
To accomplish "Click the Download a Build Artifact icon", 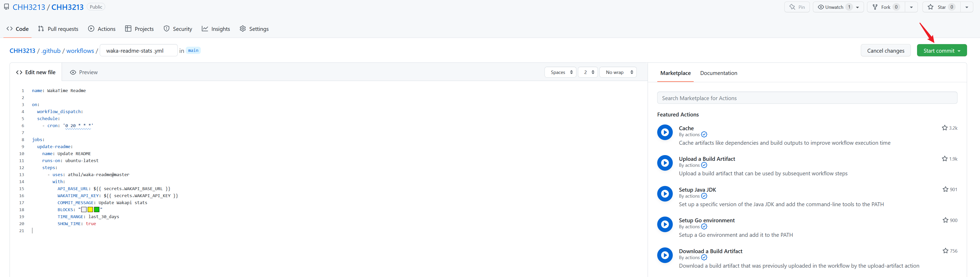I will (665, 255).
